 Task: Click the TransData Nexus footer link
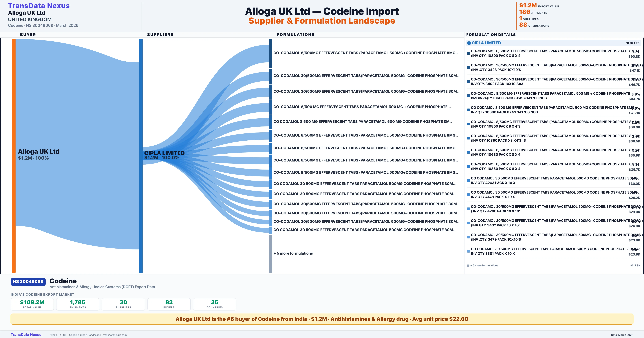coord(26,335)
